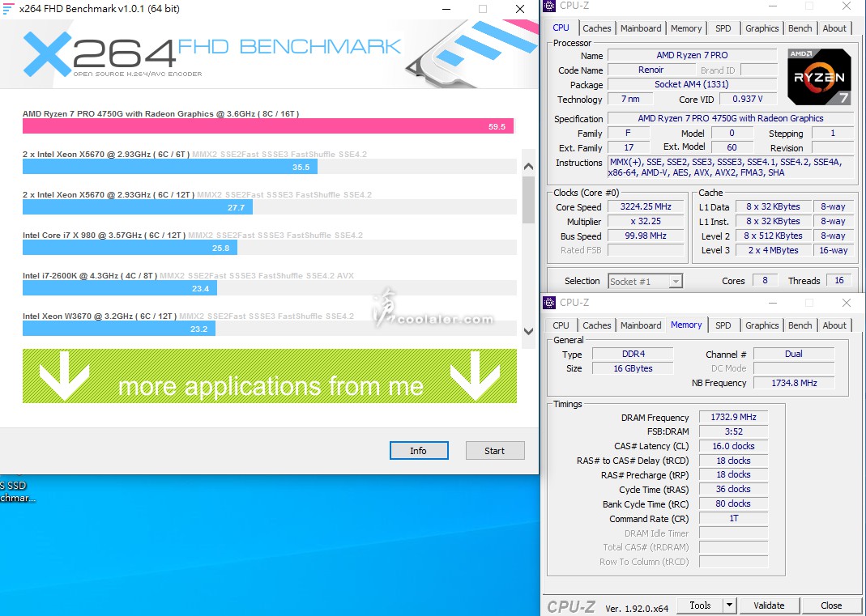Switch to Bench tab in upper CPU-Z
The image size is (866, 616).
pos(800,28)
